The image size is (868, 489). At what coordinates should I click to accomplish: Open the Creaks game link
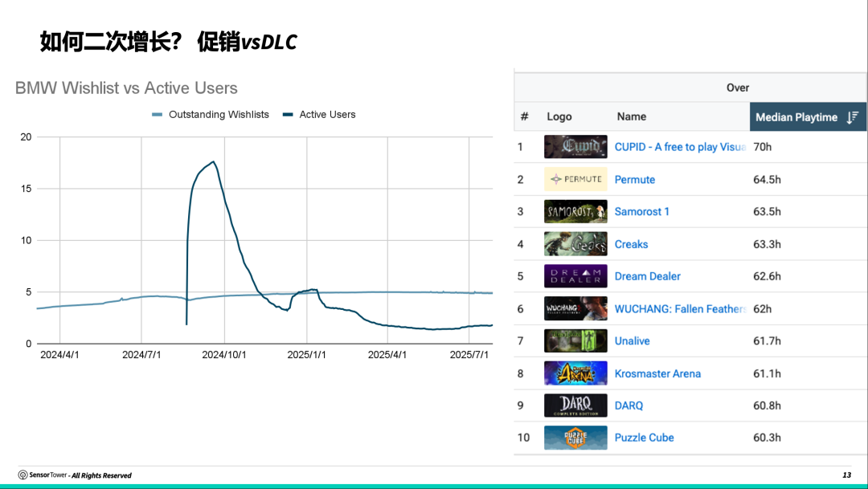[x=631, y=244]
